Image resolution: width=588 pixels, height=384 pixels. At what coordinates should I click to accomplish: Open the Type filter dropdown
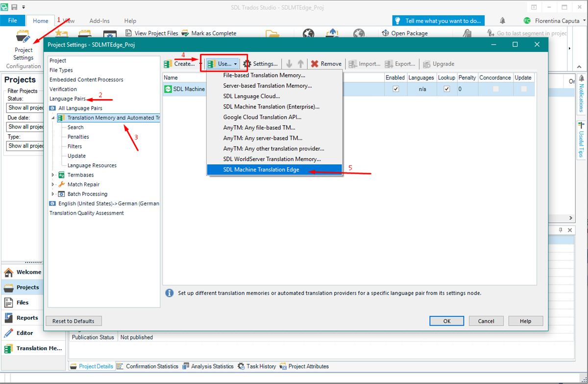(x=26, y=146)
